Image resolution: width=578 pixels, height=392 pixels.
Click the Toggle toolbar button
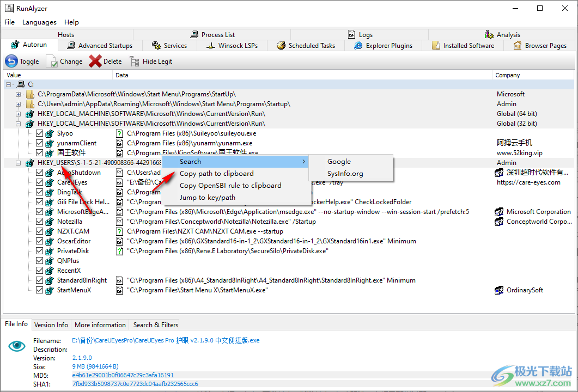pos(22,62)
